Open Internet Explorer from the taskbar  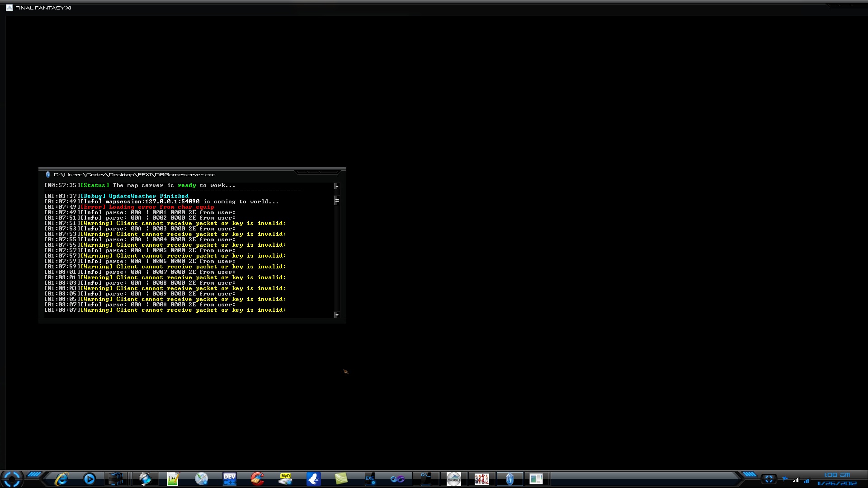61,479
